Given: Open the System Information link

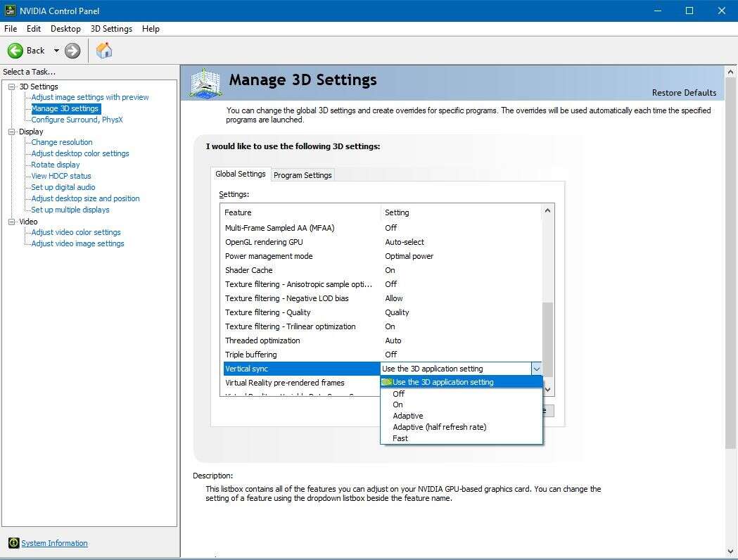Looking at the screenshot, I should (x=54, y=543).
